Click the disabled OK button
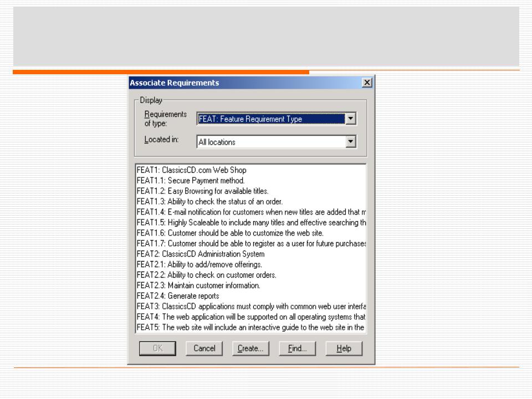The height and width of the screenshot is (399, 532). pos(157,348)
